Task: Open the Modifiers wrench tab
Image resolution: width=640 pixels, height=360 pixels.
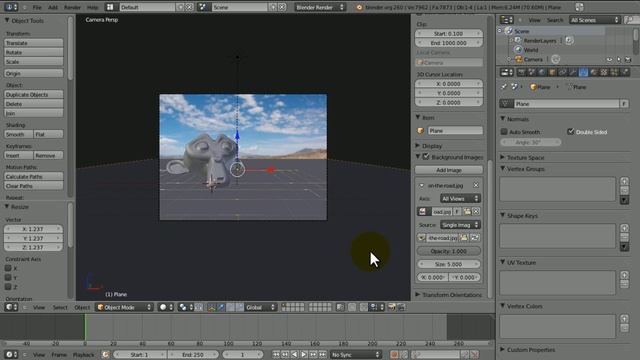Action: pos(573,72)
